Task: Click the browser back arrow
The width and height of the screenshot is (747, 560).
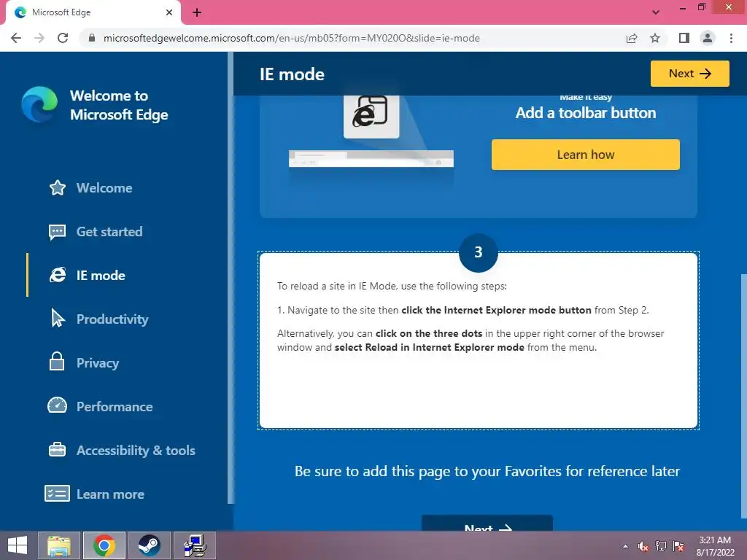Action: 16,38
